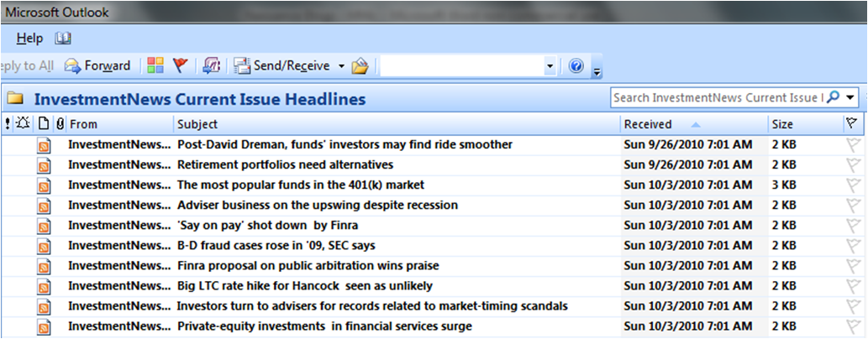
Task: Sort by the Flag Status column header
Action: click(x=852, y=124)
